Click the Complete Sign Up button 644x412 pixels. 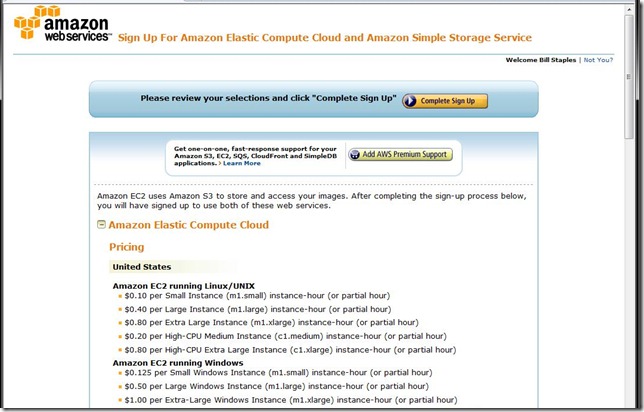coord(445,101)
